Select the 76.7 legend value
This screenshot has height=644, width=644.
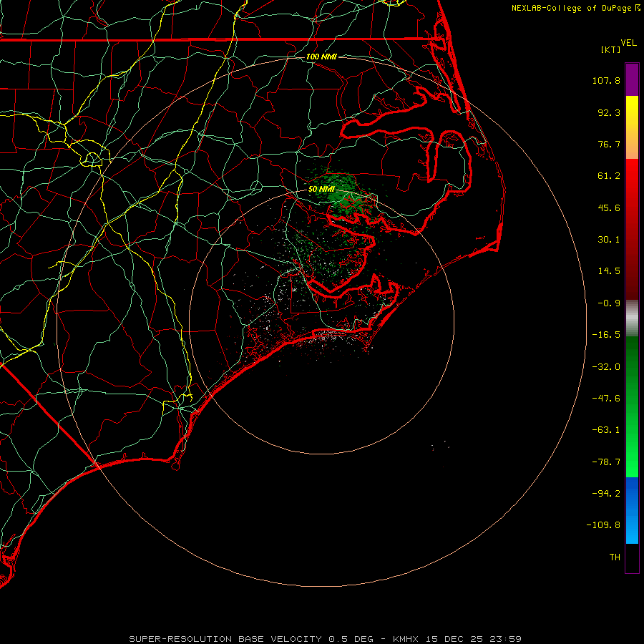pyautogui.click(x=609, y=144)
